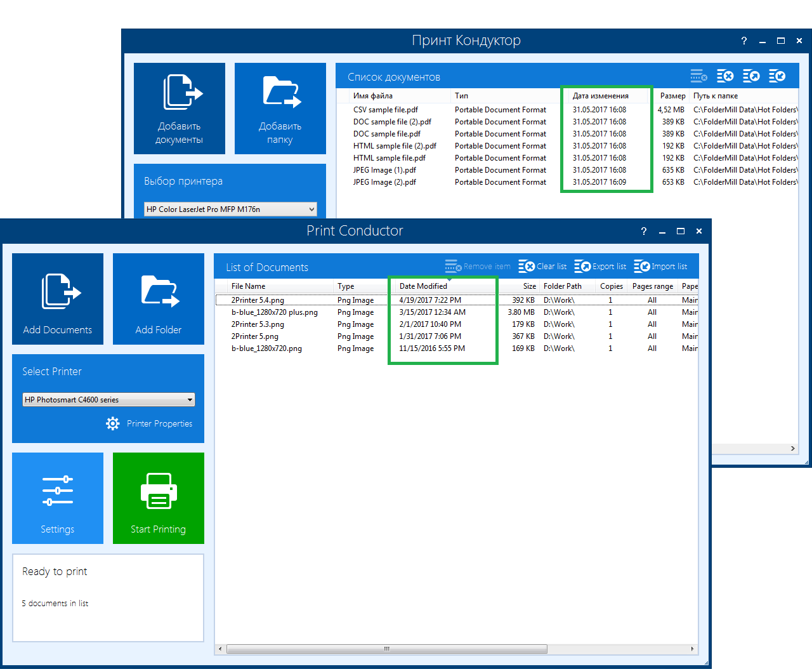This screenshot has height=669, width=812.
Task: Click the Add Documents tile
Action: point(58,299)
